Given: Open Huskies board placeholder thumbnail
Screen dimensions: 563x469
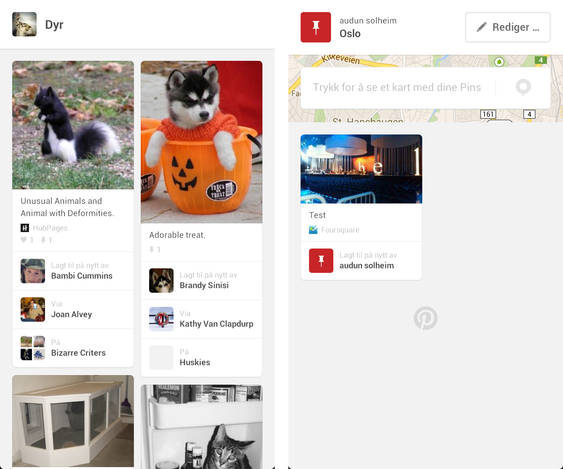Looking at the screenshot, I should pos(161,357).
